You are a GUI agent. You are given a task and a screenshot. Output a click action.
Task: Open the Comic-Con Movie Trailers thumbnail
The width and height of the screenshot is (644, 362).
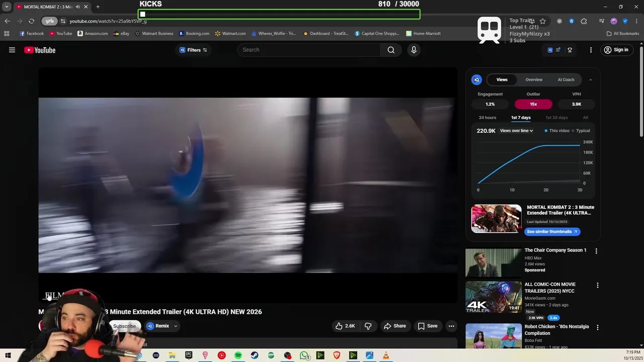coord(494,297)
